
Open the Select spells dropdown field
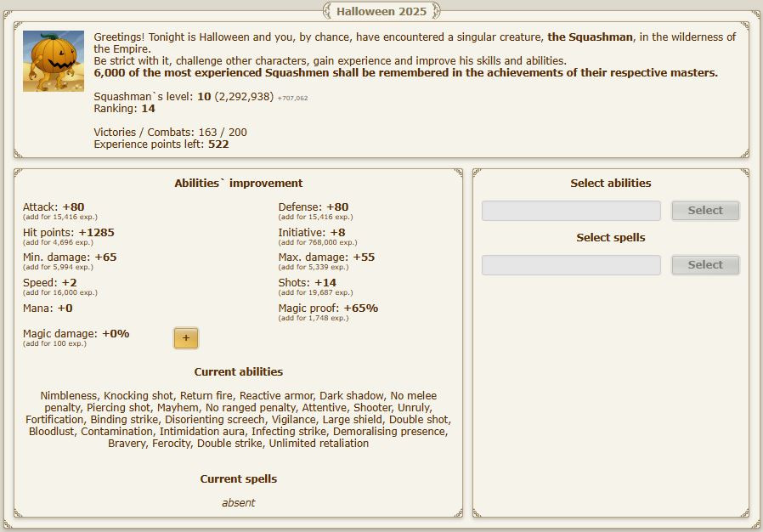(570, 265)
